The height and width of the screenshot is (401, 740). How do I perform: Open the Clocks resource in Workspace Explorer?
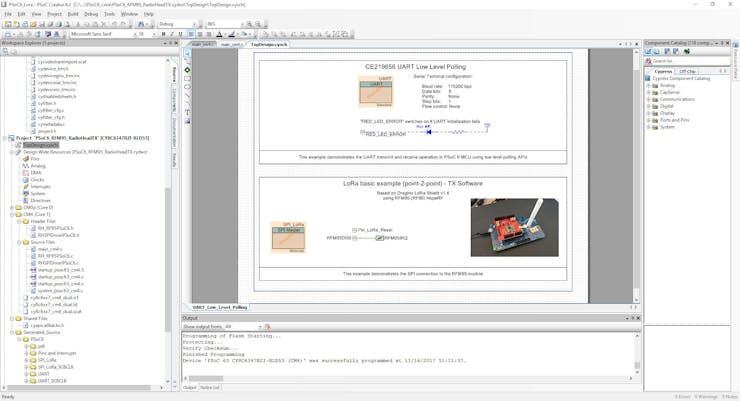pyautogui.click(x=37, y=180)
